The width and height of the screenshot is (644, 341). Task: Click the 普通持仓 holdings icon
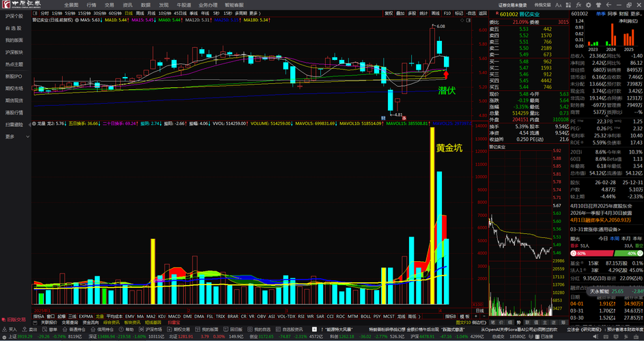[65, 329]
